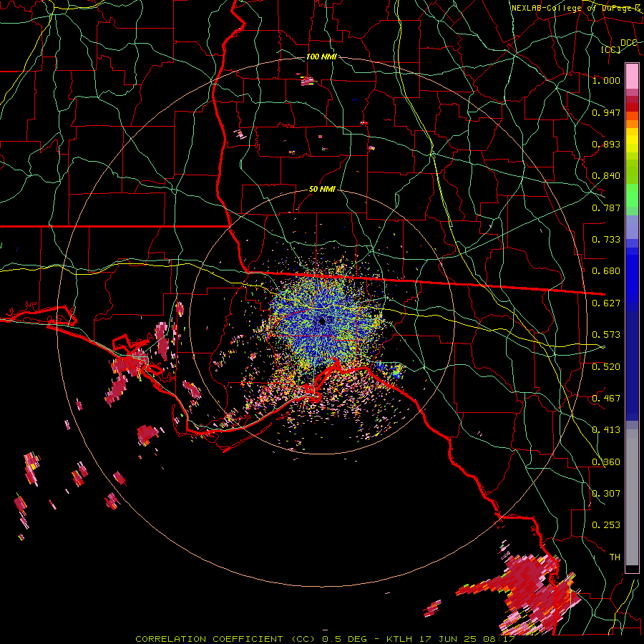Select the 0.467 color scale label
The width and height of the screenshot is (644, 644).
(606, 399)
